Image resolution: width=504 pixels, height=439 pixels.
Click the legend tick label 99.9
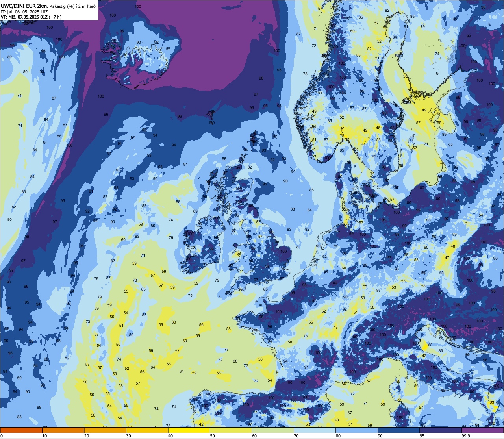(x=466, y=436)
